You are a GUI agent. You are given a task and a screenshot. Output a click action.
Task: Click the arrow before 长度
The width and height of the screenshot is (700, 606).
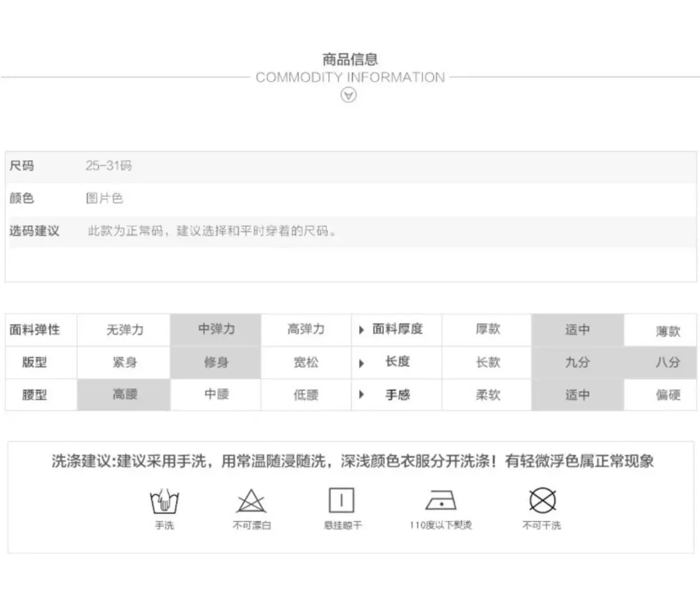(x=362, y=363)
